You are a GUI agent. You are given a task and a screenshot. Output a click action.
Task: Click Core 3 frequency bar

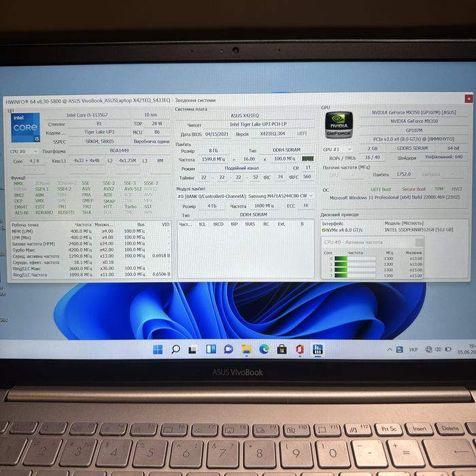[x=355, y=275]
